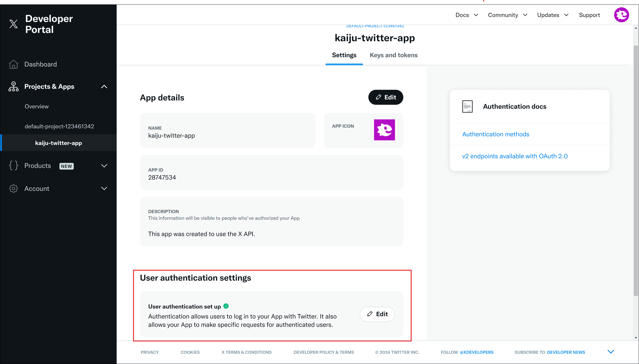Click the Authentication docs card title

pos(515,106)
